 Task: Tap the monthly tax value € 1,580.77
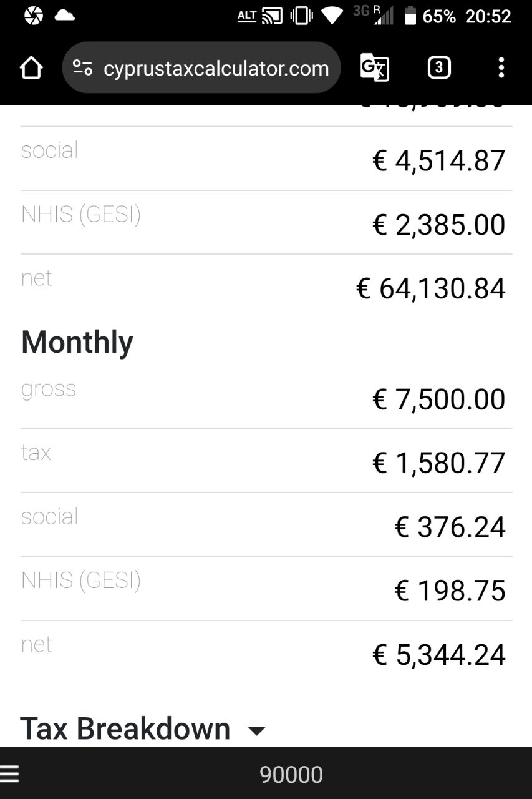coord(438,463)
